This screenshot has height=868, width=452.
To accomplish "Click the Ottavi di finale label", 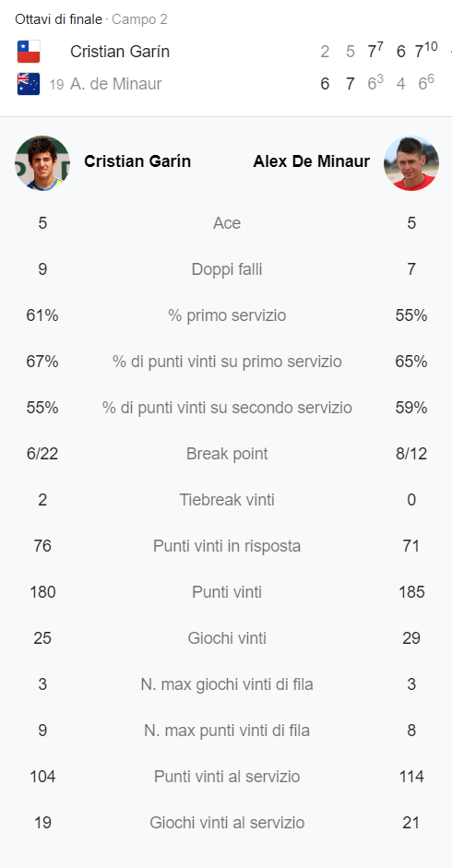I will pos(59,20).
